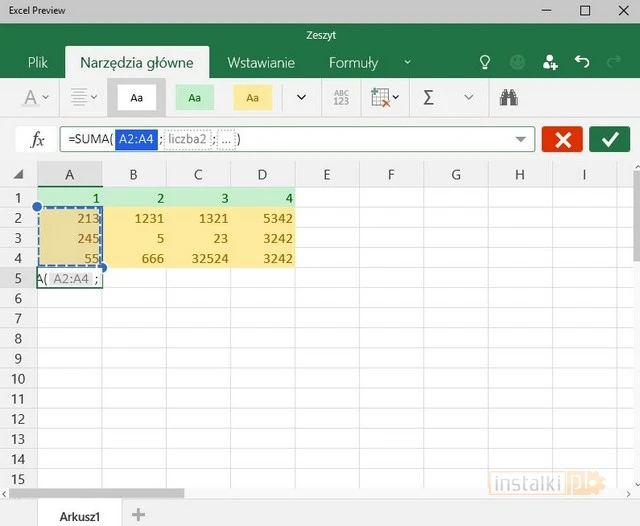The image size is (640, 526).
Task: Select column E header
Action: (x=327, y=175)
